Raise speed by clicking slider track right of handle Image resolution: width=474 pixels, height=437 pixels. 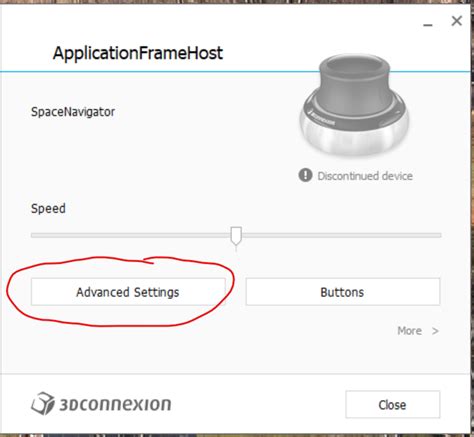pyautogui.click(x=341, y=235)
